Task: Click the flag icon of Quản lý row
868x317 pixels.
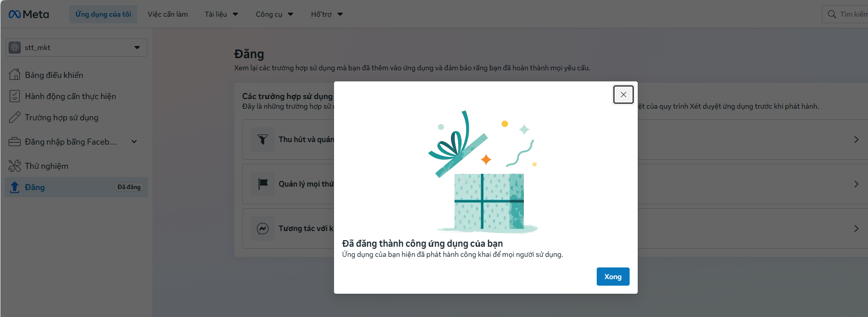Action: coord(263,184)
